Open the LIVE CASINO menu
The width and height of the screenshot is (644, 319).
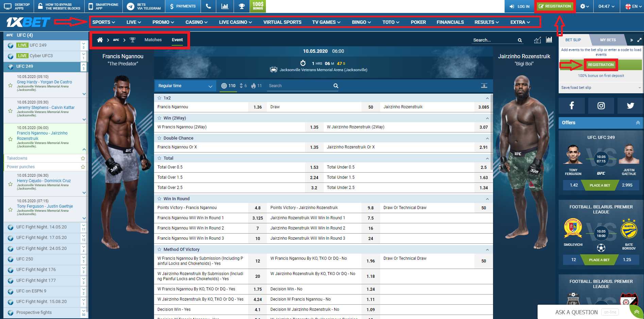click(x=235, y=22)
